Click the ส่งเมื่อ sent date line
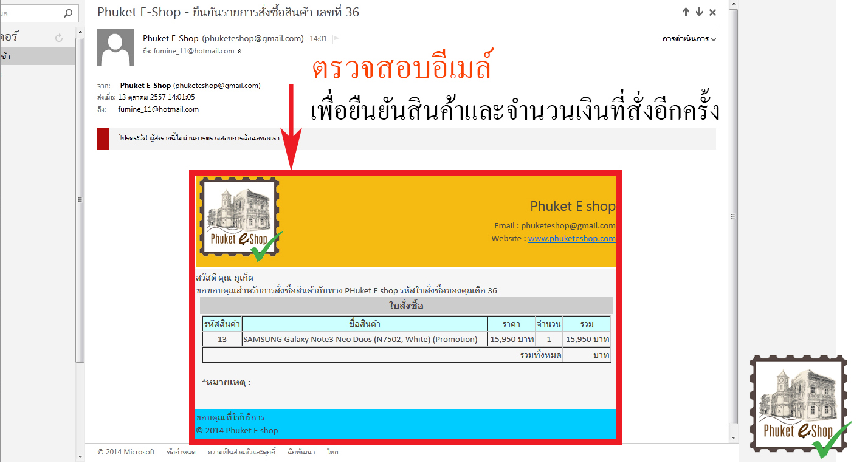The image size is (868, 463). [146, 97]
